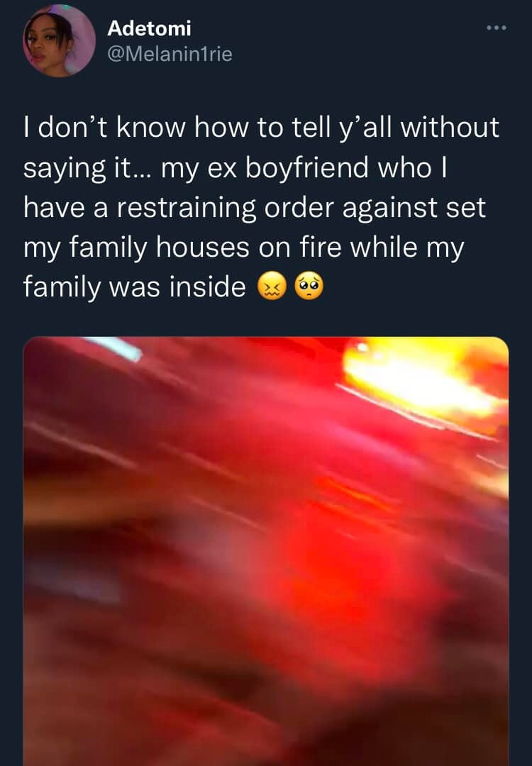
Task: Open the attached blurry fire media
Action: [x=266, y=551]
